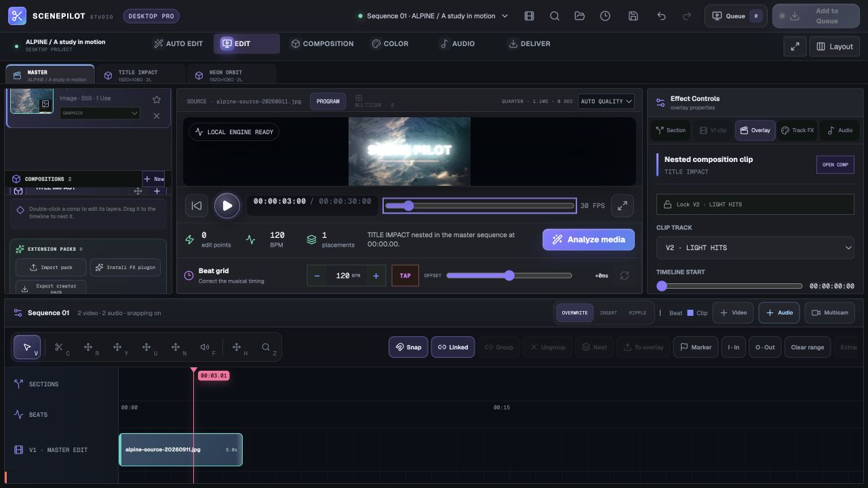Click the Open Comp button
Screen dimensions: 868x488
point(835,165)
